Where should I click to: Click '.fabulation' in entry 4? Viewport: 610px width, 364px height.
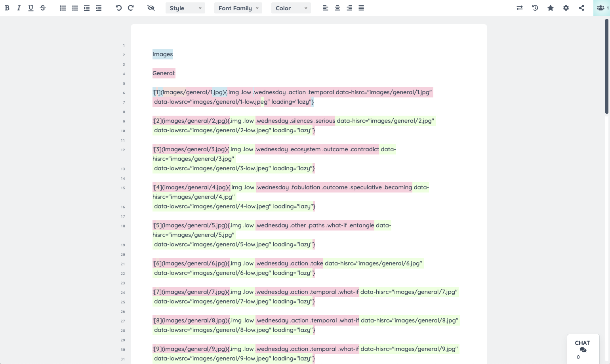pyautogui.click(x=305, y=187)
